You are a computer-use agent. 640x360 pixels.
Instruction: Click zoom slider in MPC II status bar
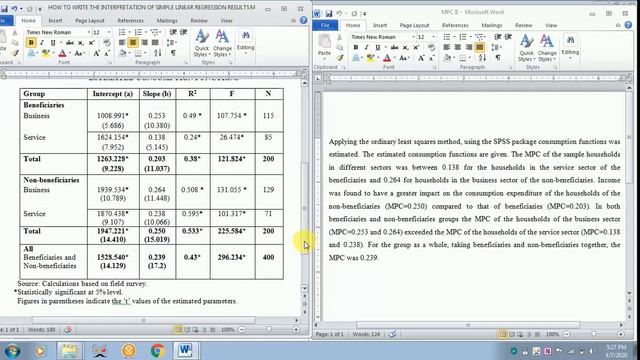[593, 334]
